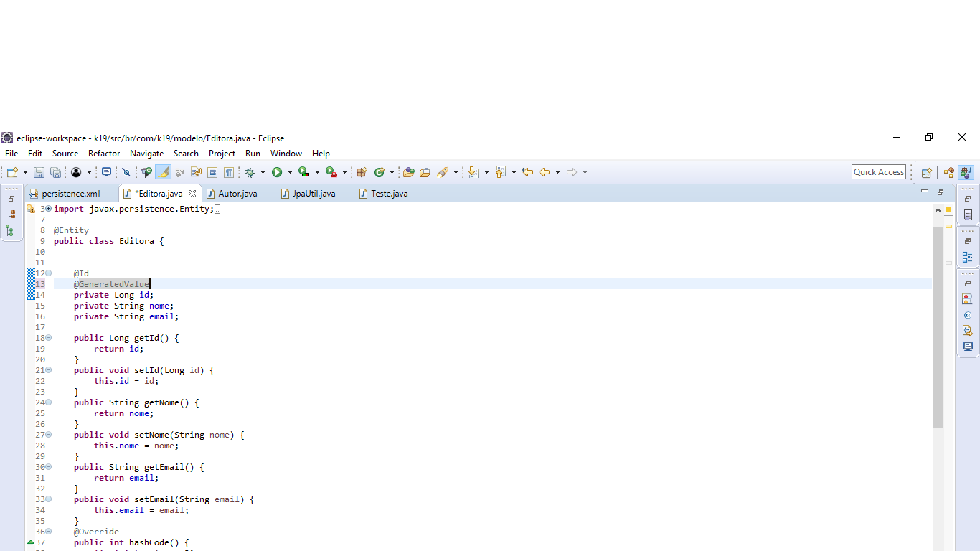This screenshot has width=980, height=551.
Task: Run the program with the green play icon
Action: pyautogui.click(x=277, y=172)
